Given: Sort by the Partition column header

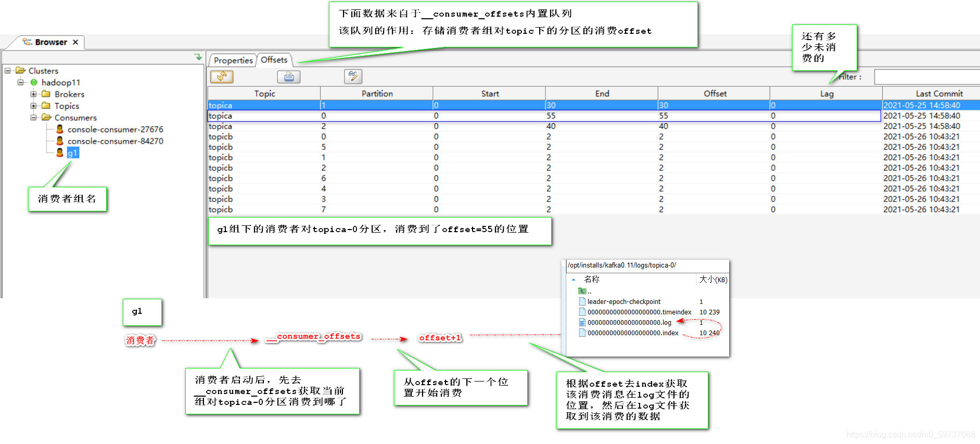Looking at the screenshot, I should click(377, 94).
